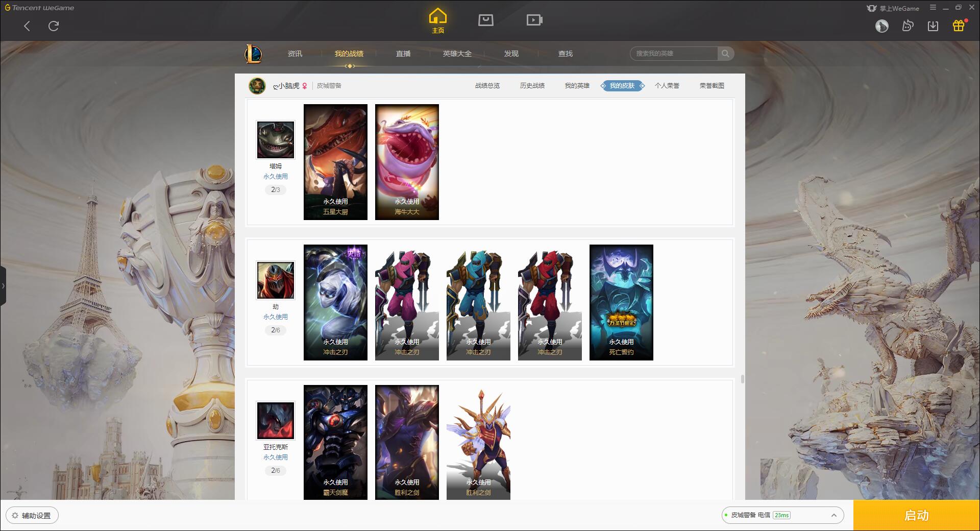Switch to 个人荣誉 sub-tab
The width and height of the screenshot is (980, 531).
[667, 86]
